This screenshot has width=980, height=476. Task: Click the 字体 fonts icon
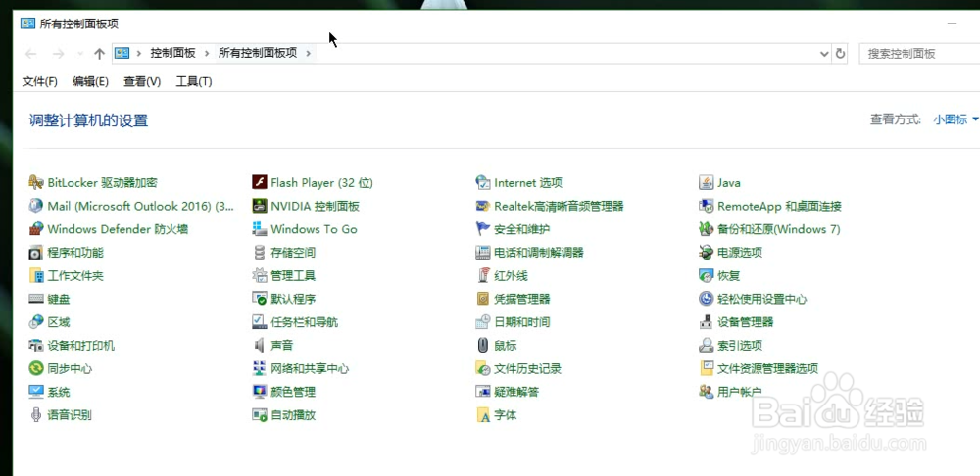tap(483, 414)
